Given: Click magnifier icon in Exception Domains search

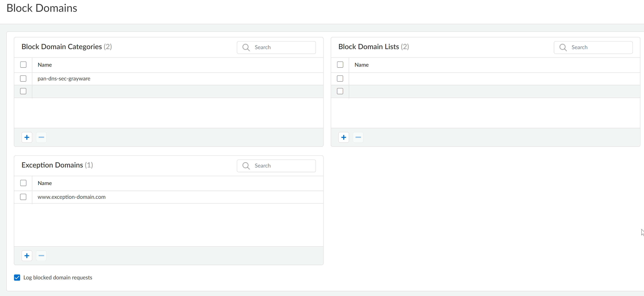Looking at the screenshot, I should point(246,166).
